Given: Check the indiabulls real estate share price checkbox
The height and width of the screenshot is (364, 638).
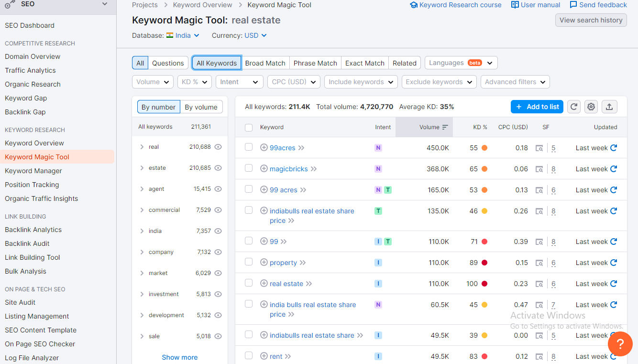Looking at the screenshot, I should pyautogui.click(x=249, y=210).
